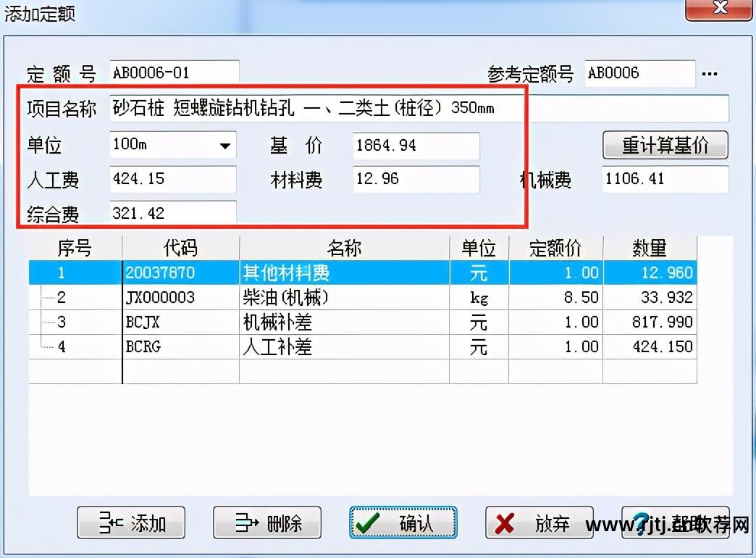
Task: Click the 单位 table column header
Action: [479, 248]
